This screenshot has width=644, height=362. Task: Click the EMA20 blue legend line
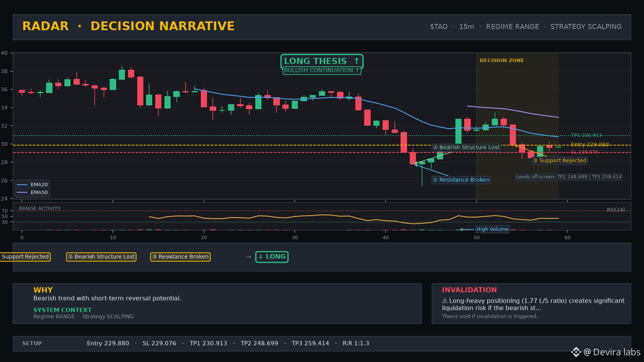coord(22,185)
